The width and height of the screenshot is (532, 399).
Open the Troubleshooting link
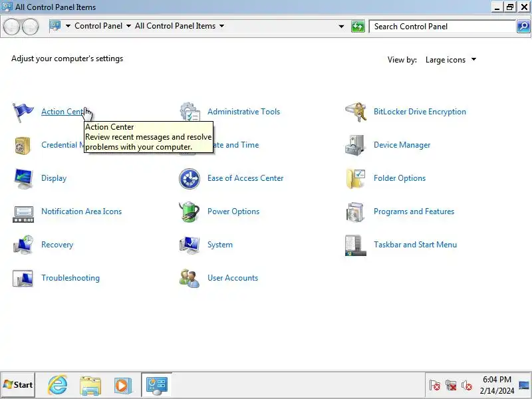point(70,278)
